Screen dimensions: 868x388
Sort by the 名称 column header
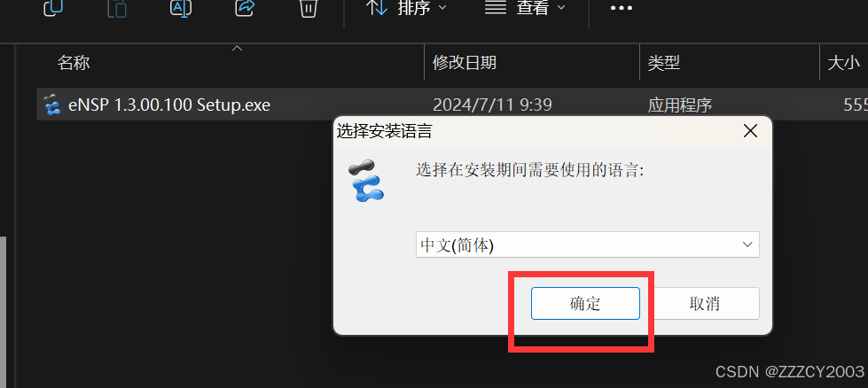click(73, 63)
